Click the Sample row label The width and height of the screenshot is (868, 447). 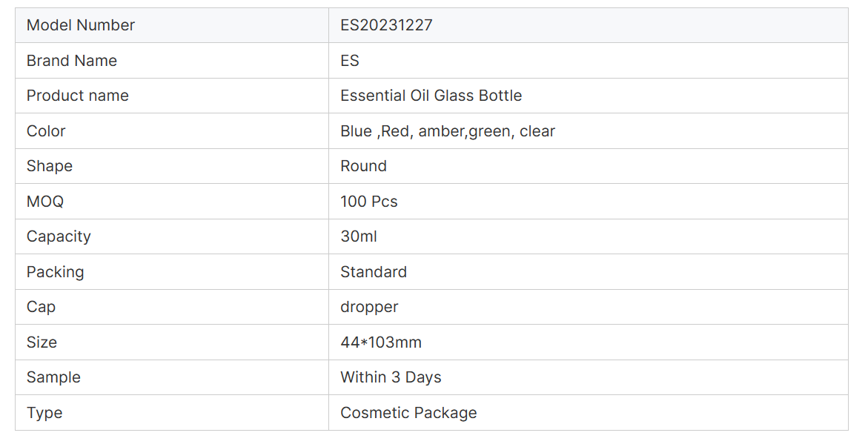(53, 377)
